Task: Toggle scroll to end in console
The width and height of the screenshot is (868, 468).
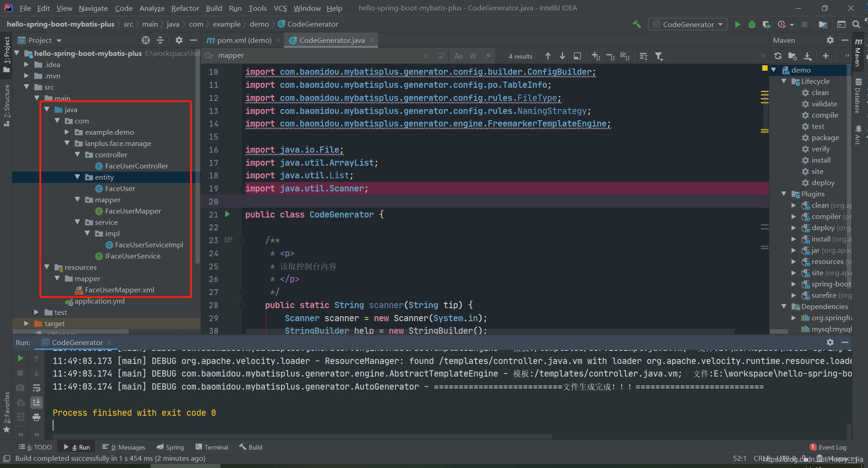Action: click(36, 402)
